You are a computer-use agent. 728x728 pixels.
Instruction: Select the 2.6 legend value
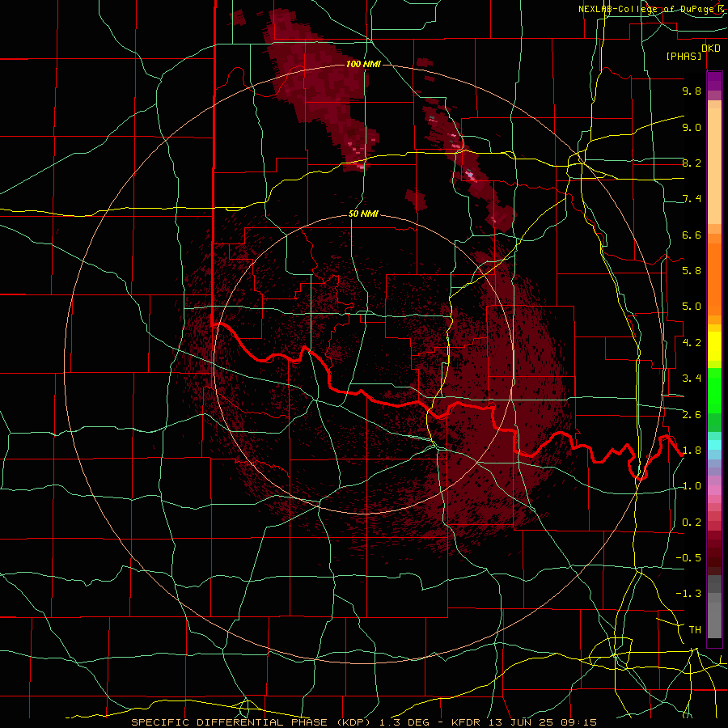click(x=692, y=415)
